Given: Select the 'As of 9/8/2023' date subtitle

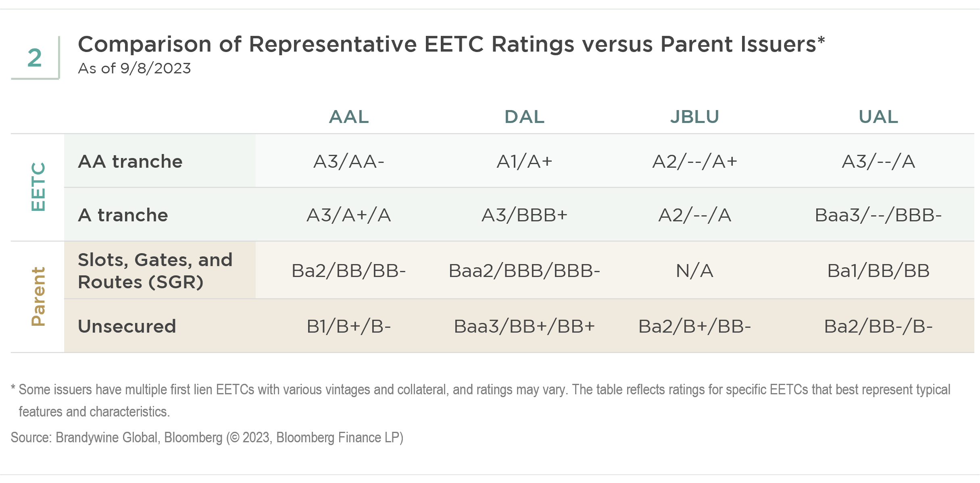Looking at the screenshot, I should tap(134, 69).
